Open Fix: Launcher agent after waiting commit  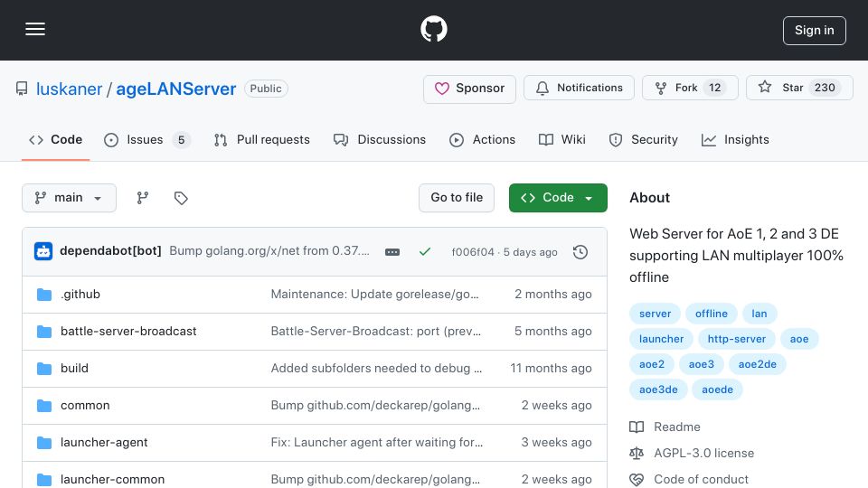[377, 443]
